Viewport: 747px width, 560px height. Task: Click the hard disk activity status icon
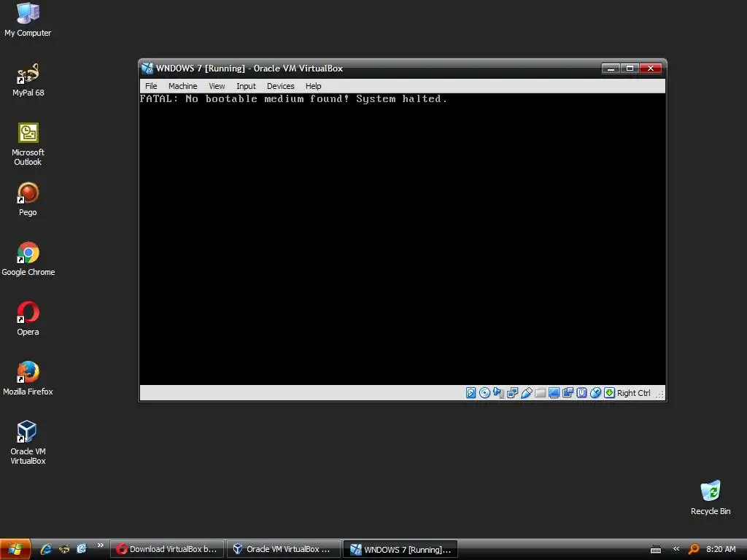pyautogui.click(x=471, y=393)
